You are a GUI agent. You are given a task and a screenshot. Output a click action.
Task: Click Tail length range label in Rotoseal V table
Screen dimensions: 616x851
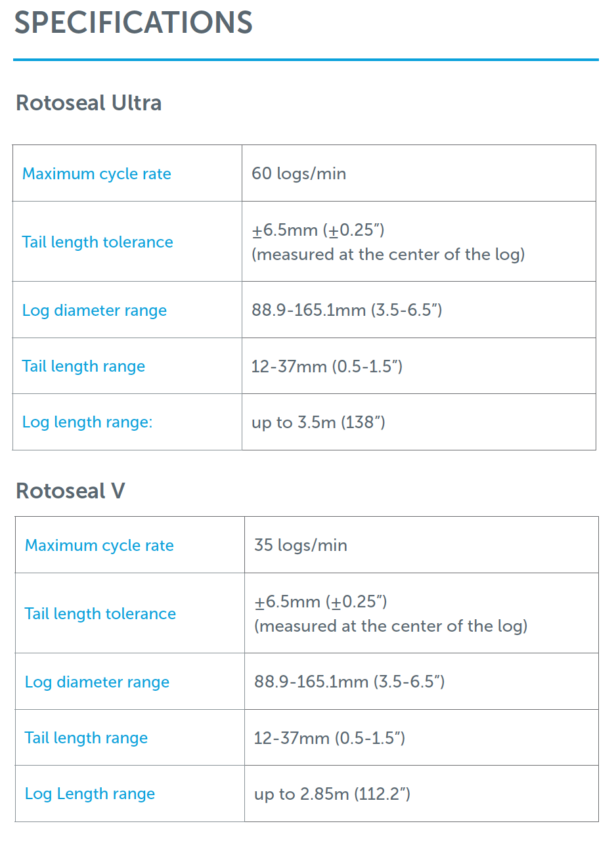[x=86, y=738]
